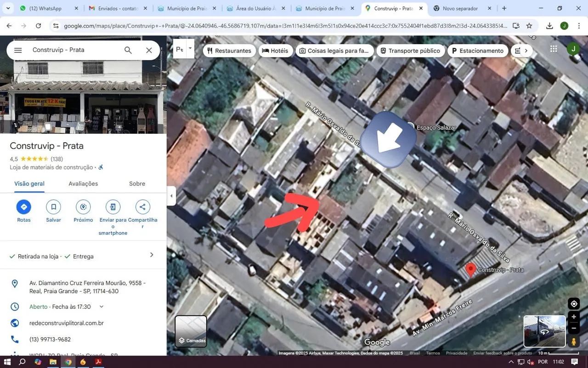
Task: Click the Espaço Salazar map marker
Action: point(410,126)
